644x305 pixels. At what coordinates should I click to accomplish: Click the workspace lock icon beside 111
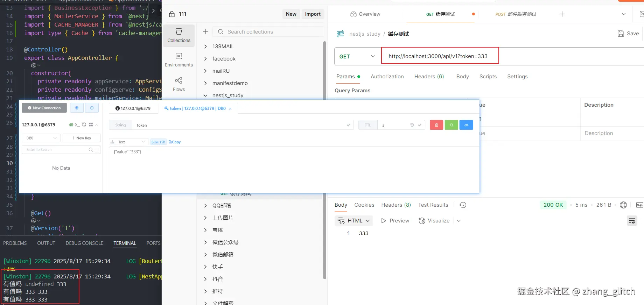(172, 14)
